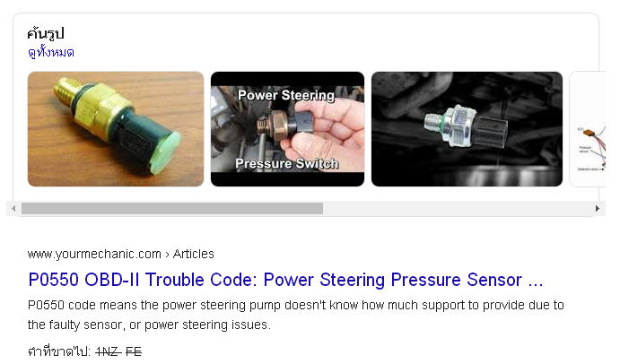Click the struck-through "FE" missing term
Screen dimensions: 620x364
tap(134, 351)
